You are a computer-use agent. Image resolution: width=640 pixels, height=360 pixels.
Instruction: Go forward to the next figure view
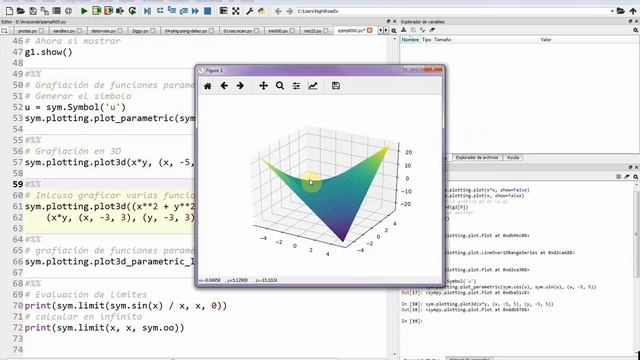tap(240, 86)
